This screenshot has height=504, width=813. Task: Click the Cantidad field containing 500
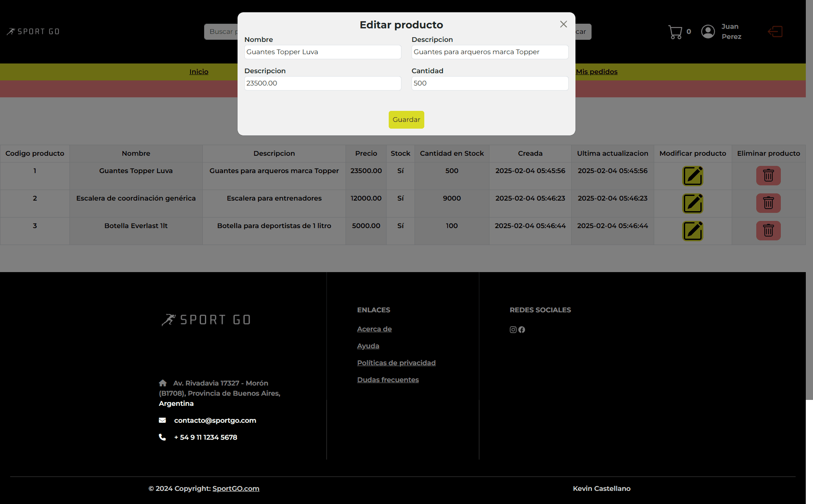pos(489,83)
